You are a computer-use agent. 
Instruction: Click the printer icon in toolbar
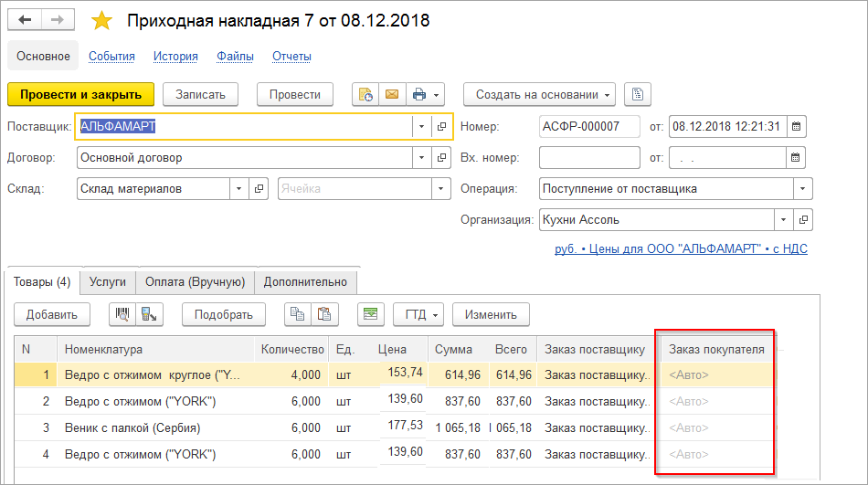[x=418, y=94]
